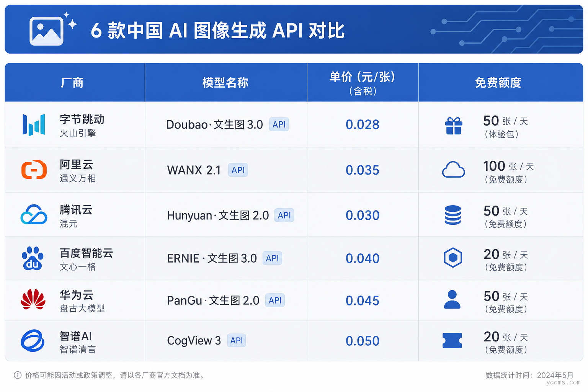Image resolution: width=588 pixels, height=392 pixels.
Task: Click the Huawei red flower logo
Action: point(33,299)
